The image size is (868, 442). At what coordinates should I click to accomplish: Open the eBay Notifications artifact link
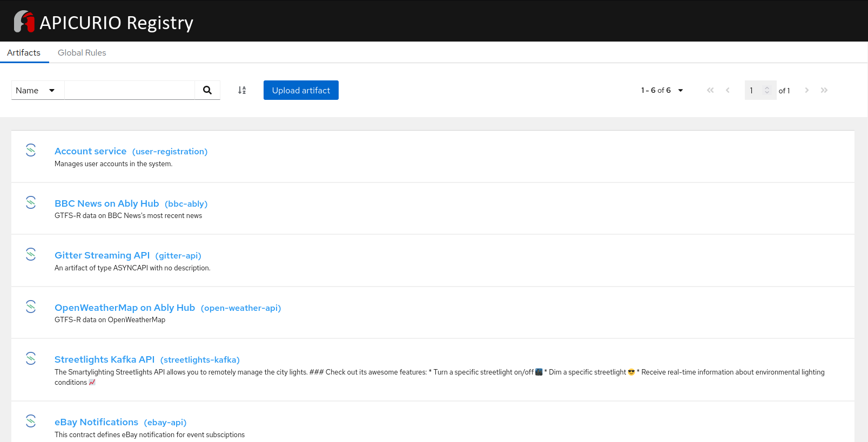[x=96, y=422]
